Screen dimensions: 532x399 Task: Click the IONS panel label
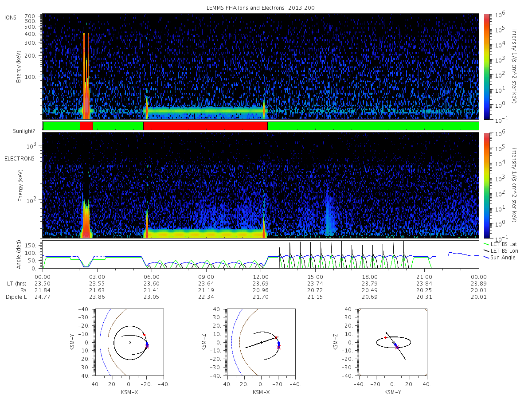[x=11, y=18]
